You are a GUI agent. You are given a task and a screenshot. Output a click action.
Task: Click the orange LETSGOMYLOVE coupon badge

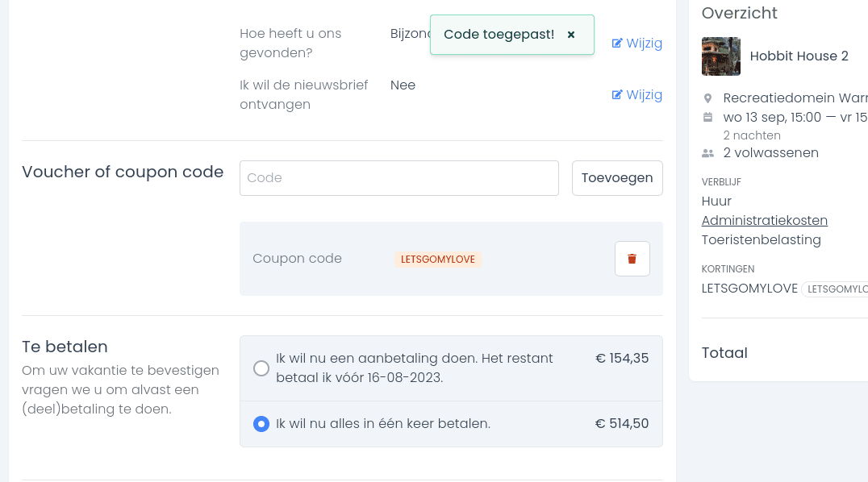tap(438, 259)
